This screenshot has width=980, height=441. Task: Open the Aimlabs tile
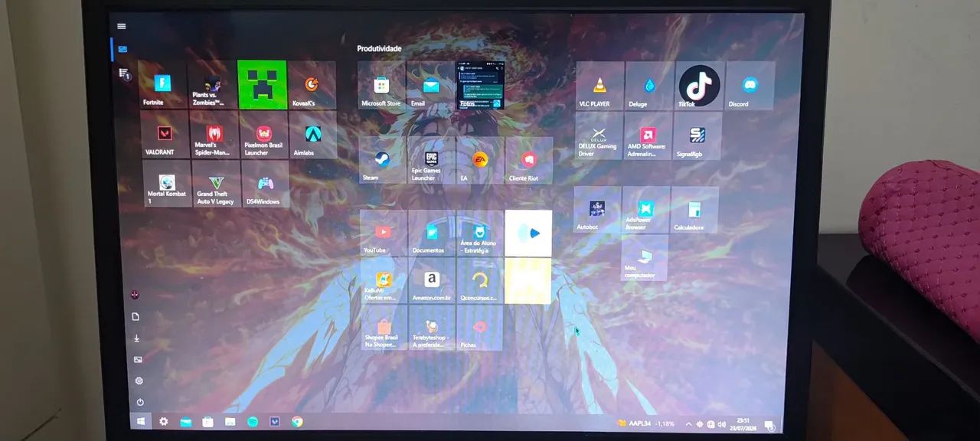[312, 135]
